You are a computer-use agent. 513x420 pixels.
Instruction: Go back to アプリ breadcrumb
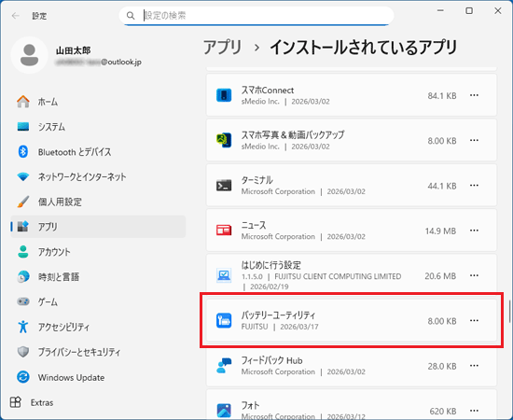coord(223,48)
